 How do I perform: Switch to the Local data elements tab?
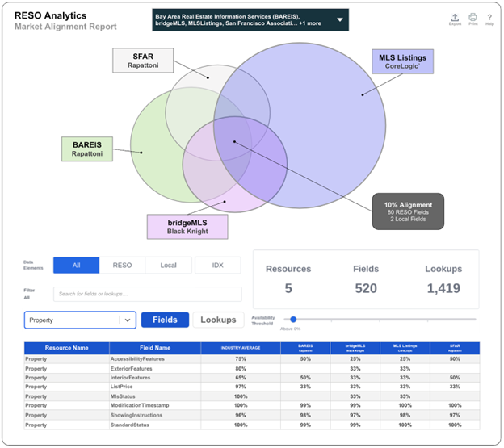pos(169,266)
